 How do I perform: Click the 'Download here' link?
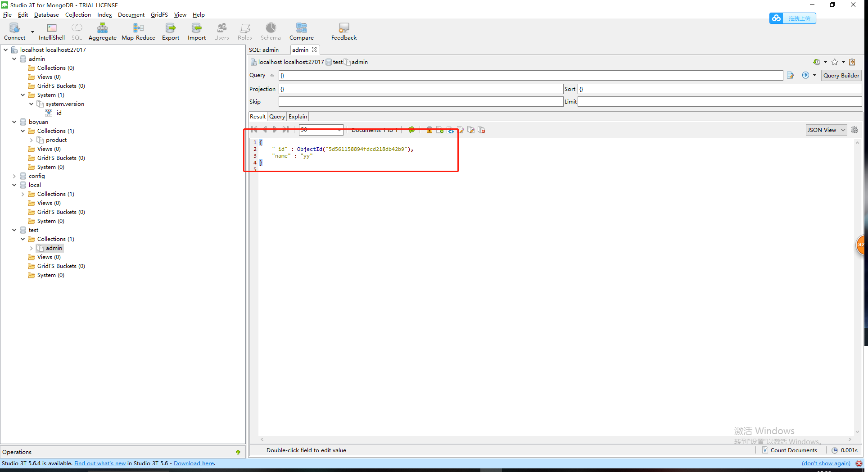coord(194,463)
